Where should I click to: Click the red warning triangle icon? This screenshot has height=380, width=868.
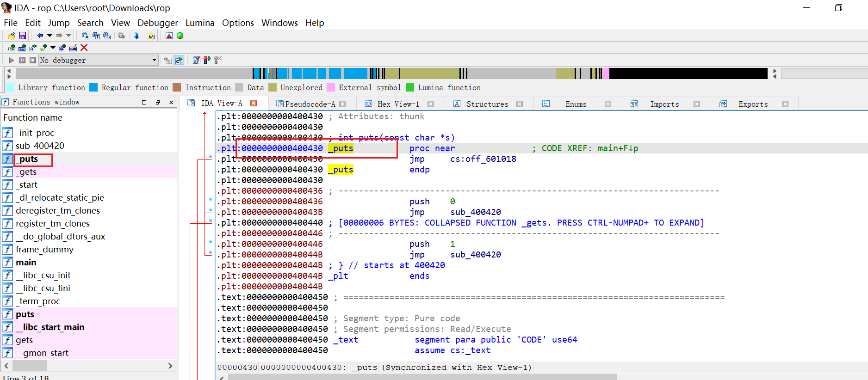[169, 36]
